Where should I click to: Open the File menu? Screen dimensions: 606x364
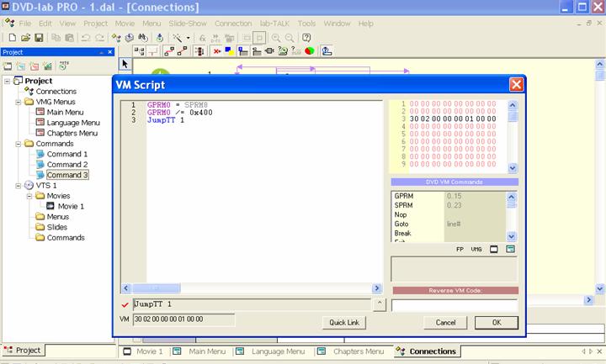[x=25, y=24]
